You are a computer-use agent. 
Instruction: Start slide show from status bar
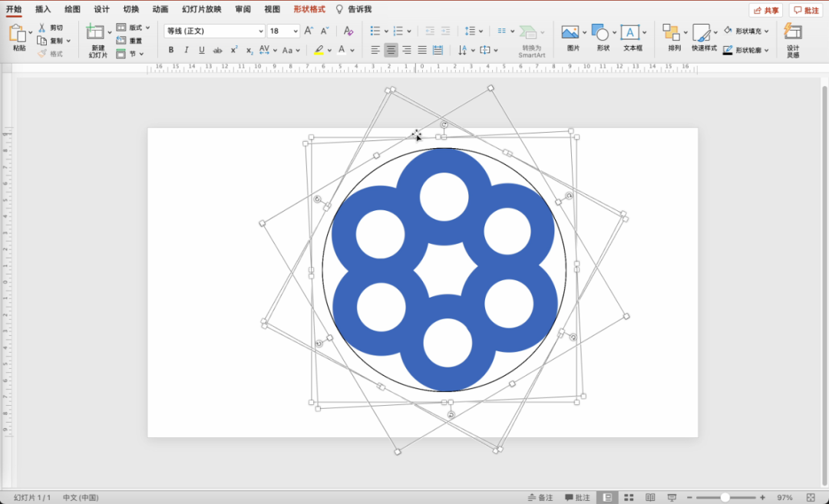(672, 497)
